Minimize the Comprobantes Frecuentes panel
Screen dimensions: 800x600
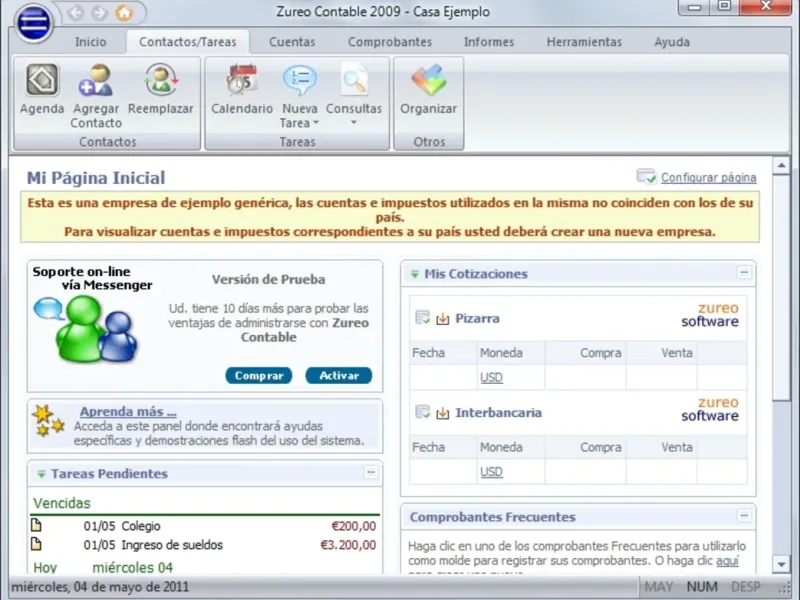(744, 516)
